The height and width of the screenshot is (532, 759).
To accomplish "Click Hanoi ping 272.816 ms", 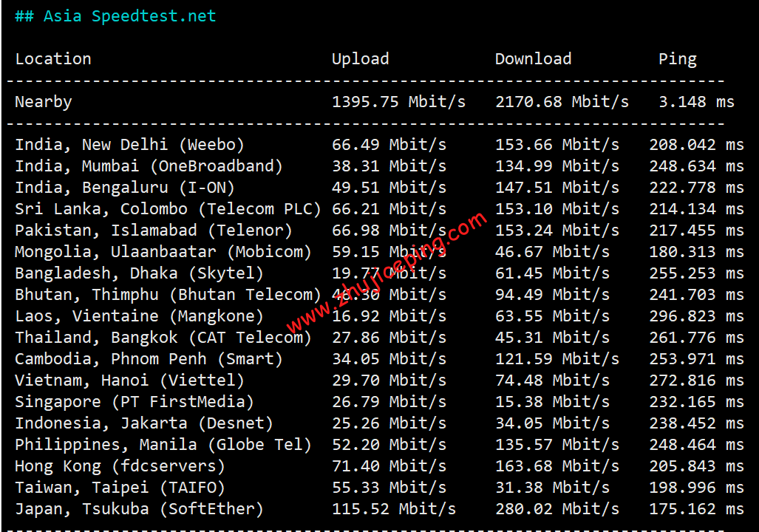I will pyautogui.click(x=697, y=381).
